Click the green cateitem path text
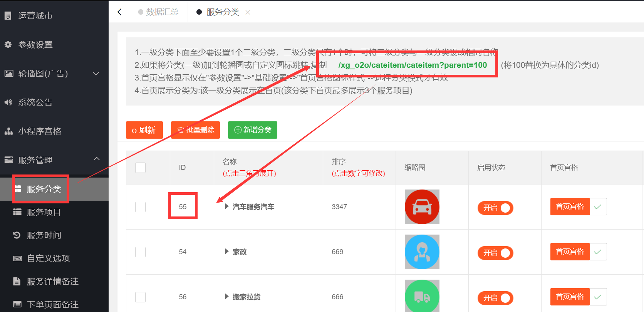 point(413,65)
